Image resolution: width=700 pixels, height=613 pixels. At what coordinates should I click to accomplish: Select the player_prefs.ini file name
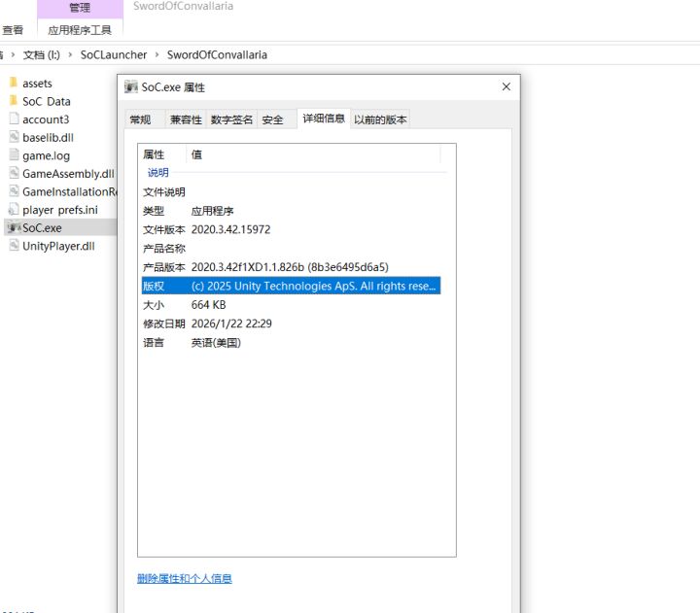click(60, 210)
